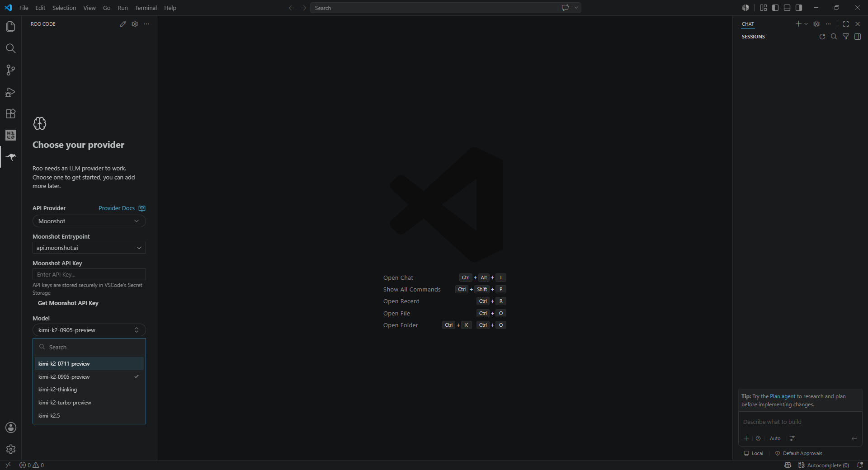
Task: Maximize the Chat panel
Action: (846, 24)
